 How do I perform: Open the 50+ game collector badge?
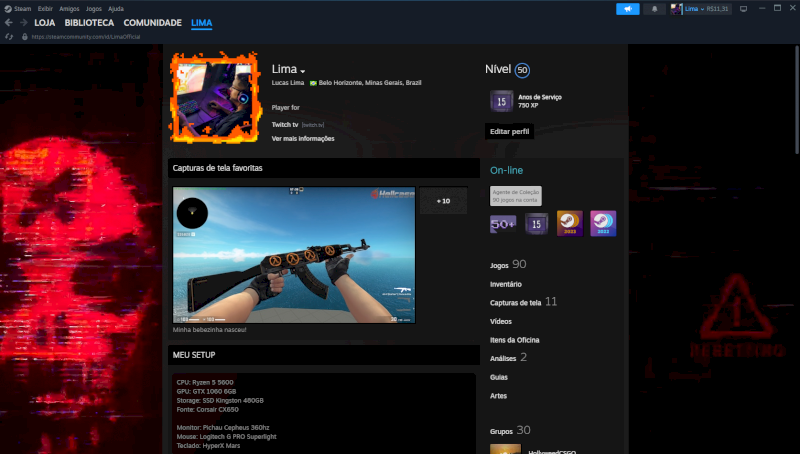(x=502, y=223)
